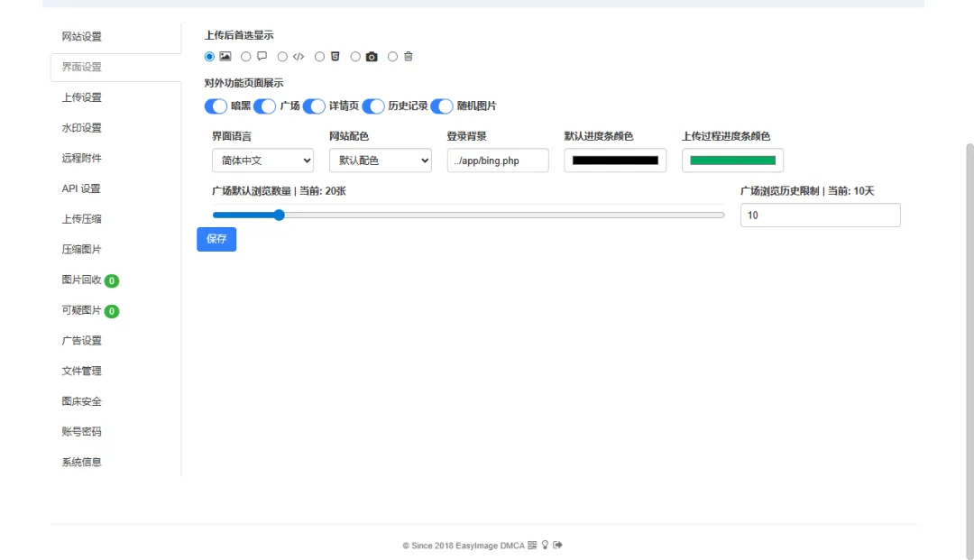This screenshot has height=560, width=974.
Task: Click the 登录背景 input field
Action: (498, 161)
